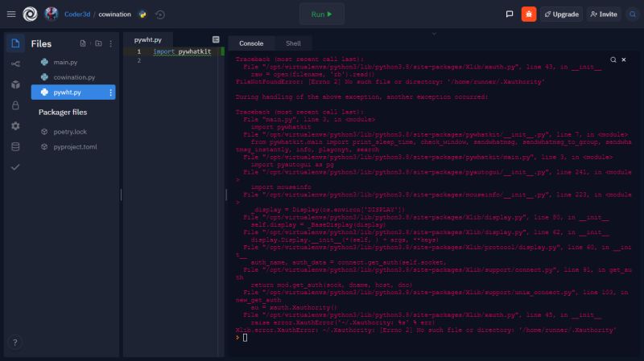Open the Files panel three-dot menu
644x361 pixels.
click(110, 43)
